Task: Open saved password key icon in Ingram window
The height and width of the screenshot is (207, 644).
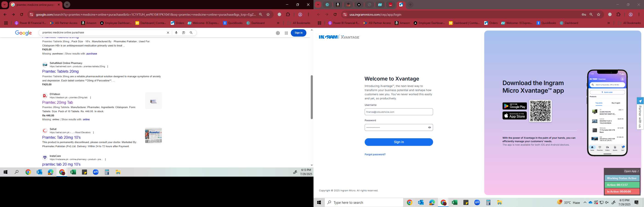Action: pyautogui.click(x=584, y=14)
